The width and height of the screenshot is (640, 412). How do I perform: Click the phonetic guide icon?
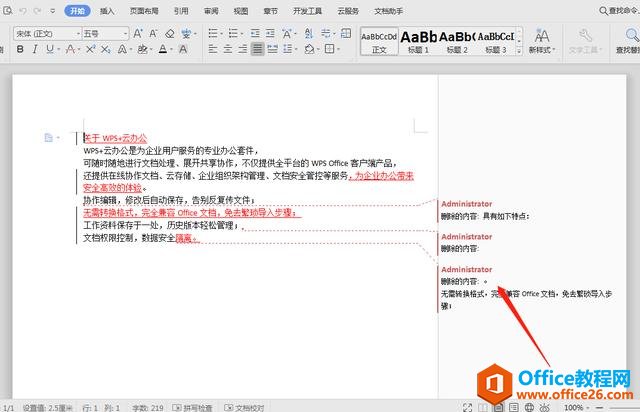pos(186,33)
